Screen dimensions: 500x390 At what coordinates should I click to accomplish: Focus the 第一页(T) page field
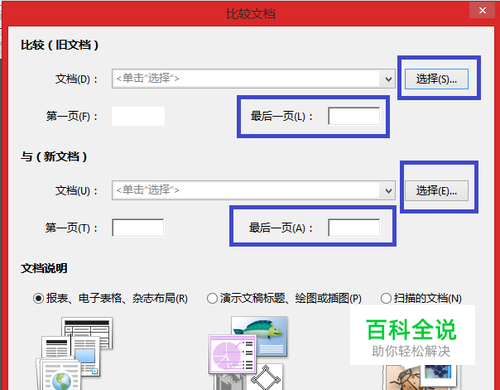click(138, 228)
